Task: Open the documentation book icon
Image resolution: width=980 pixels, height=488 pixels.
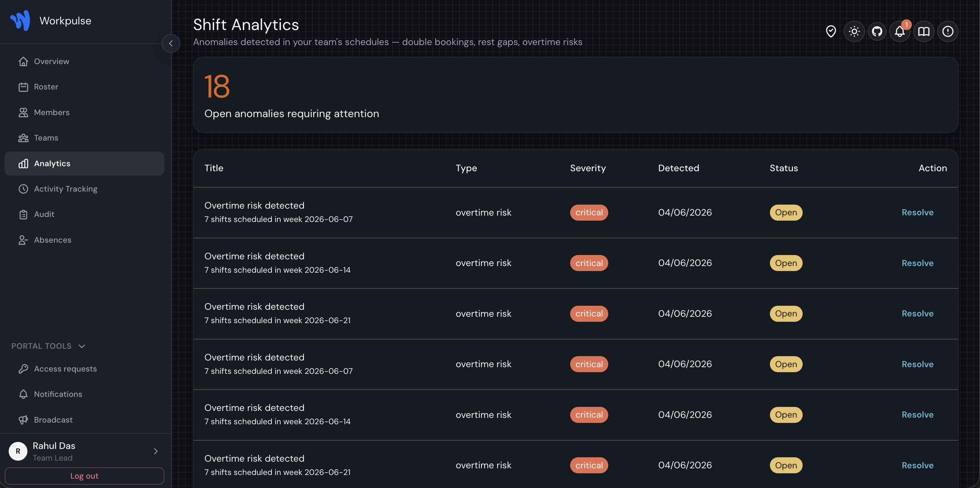Action: click(x=924, y=31)
